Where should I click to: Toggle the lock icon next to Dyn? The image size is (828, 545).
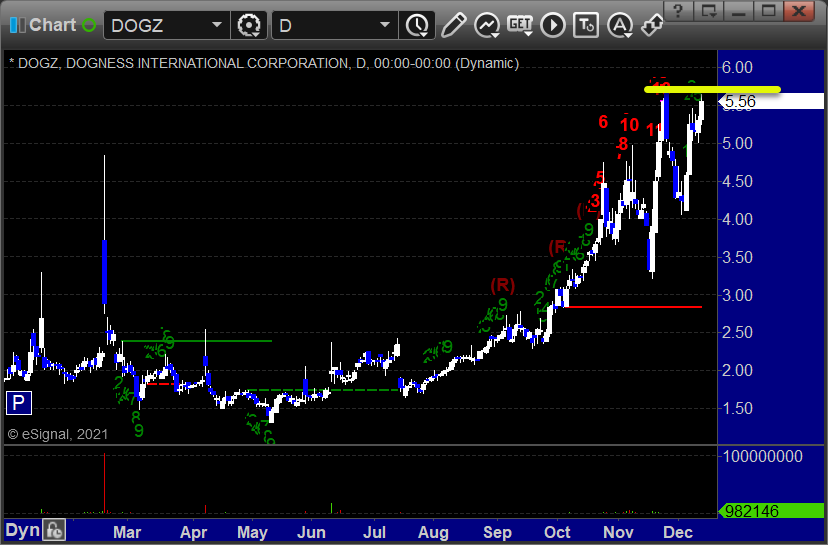click(x=54, y=530)
